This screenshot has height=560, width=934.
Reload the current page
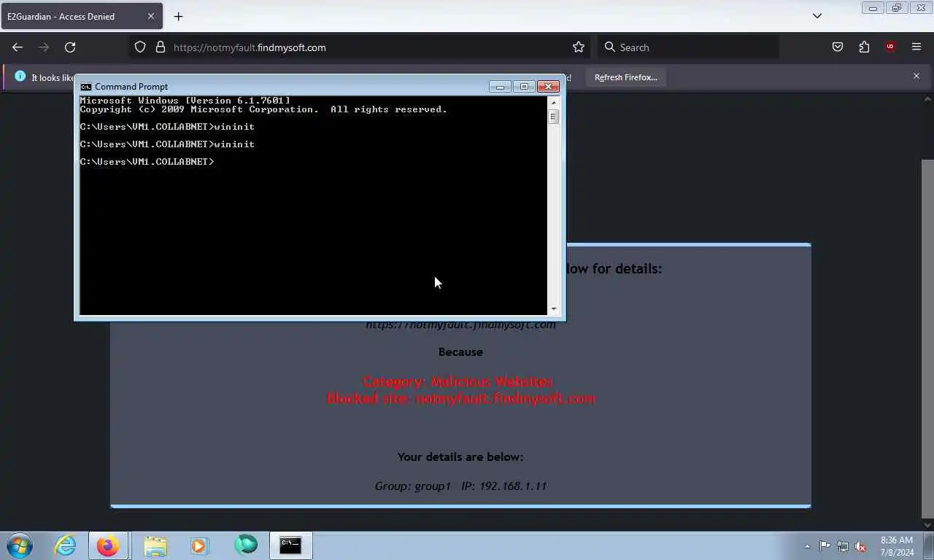(x=70, y=47)
